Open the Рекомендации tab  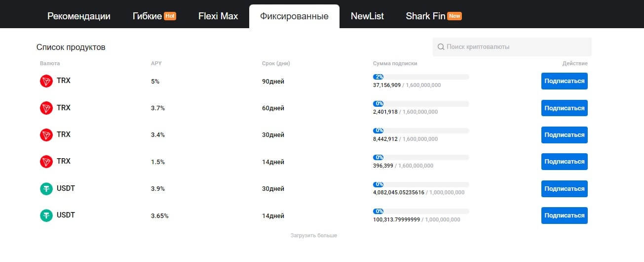79,16
